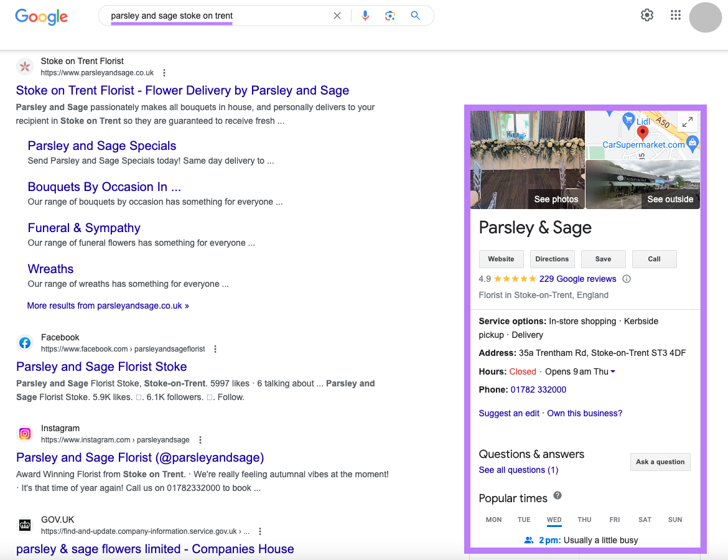Viewport: 728px width, 560px height.
Task: Click See all questions link
Action: click(x=518, y=470)
